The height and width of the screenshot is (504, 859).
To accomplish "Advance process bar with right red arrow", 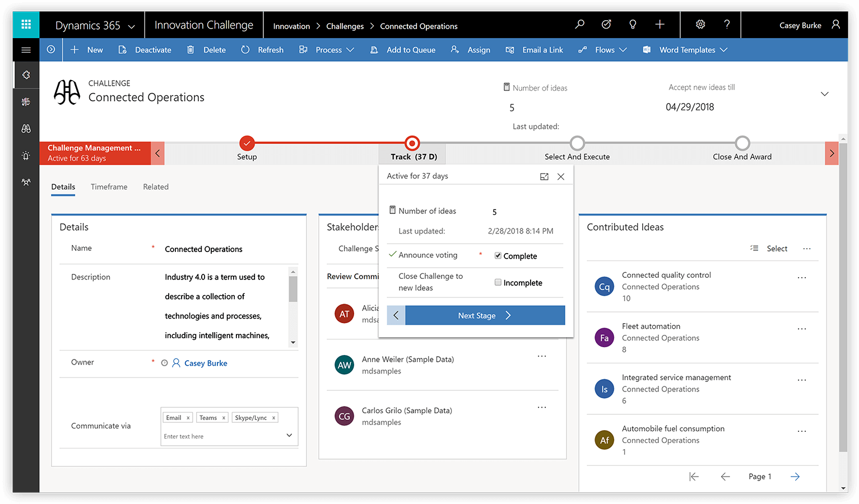I will click(832, 153).
